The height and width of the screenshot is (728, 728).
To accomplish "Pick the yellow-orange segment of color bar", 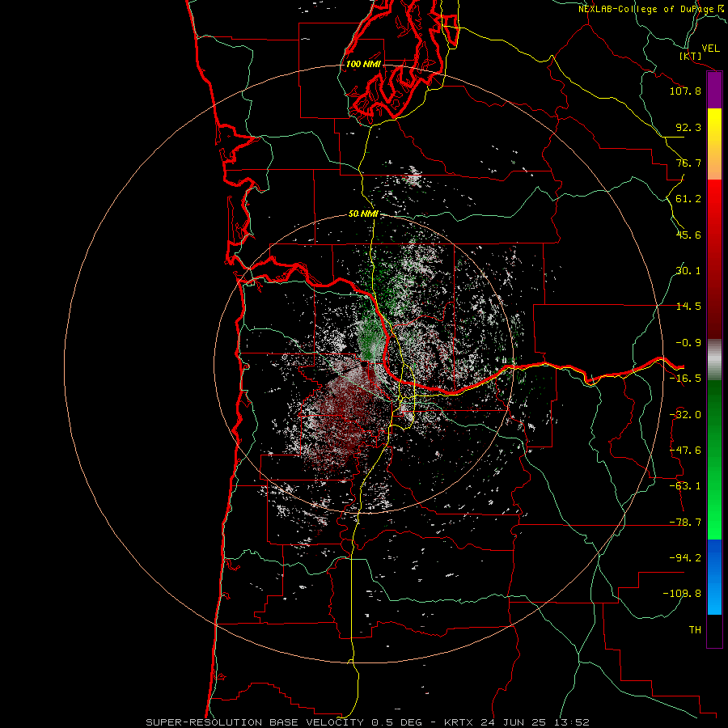I will click(x=714, y=144).
